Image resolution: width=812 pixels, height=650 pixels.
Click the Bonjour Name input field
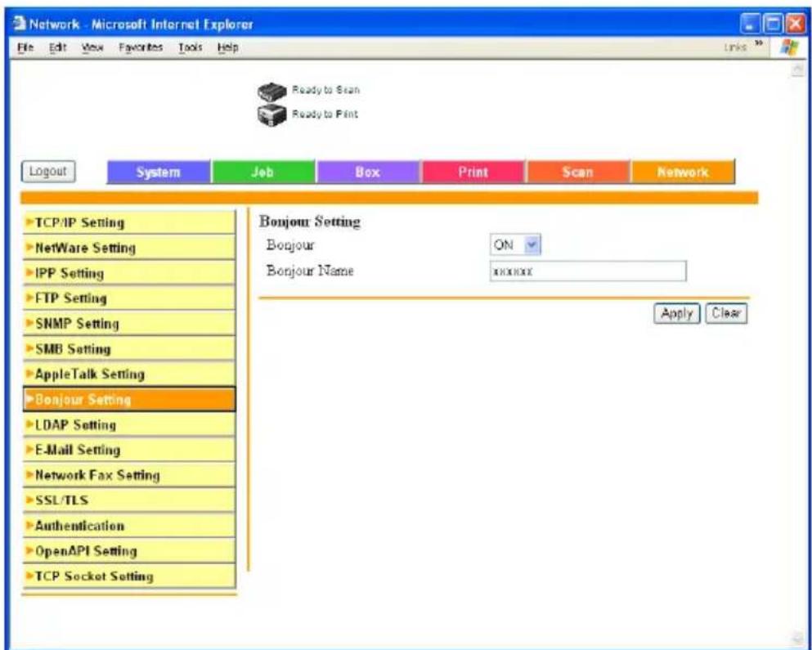click(x=588, y=271)
